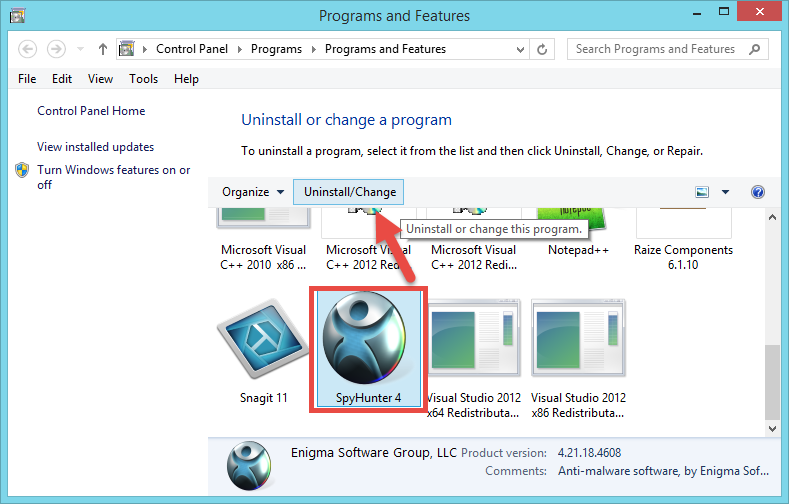The height and width of the screenshot is (504, 789).
Task: Click the Uninstall/Change button
Action: click(x=349, y=192)
